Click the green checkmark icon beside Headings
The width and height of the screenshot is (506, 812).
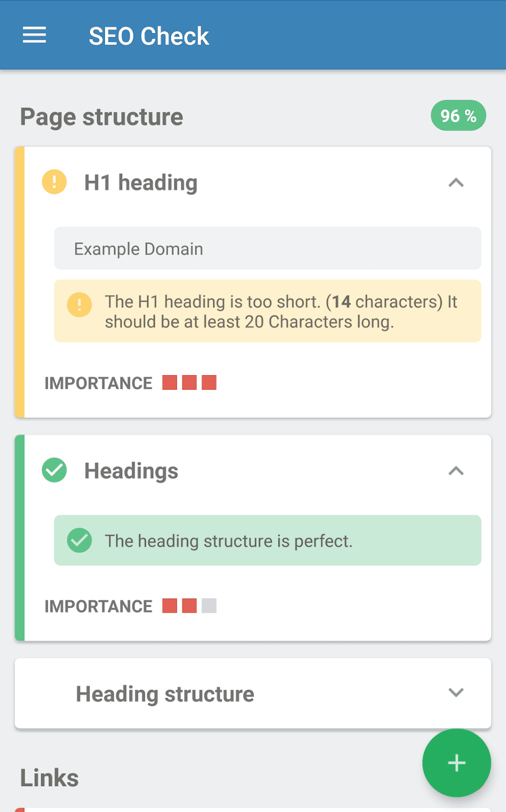[x=54, y=470]
